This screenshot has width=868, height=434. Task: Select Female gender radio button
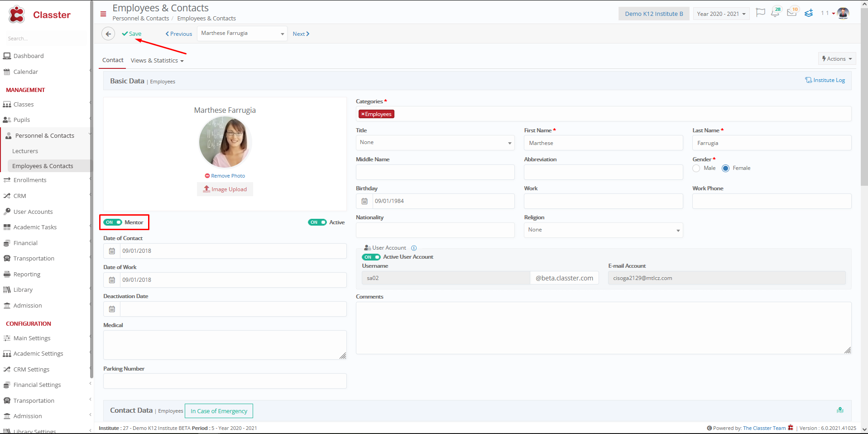725,168
